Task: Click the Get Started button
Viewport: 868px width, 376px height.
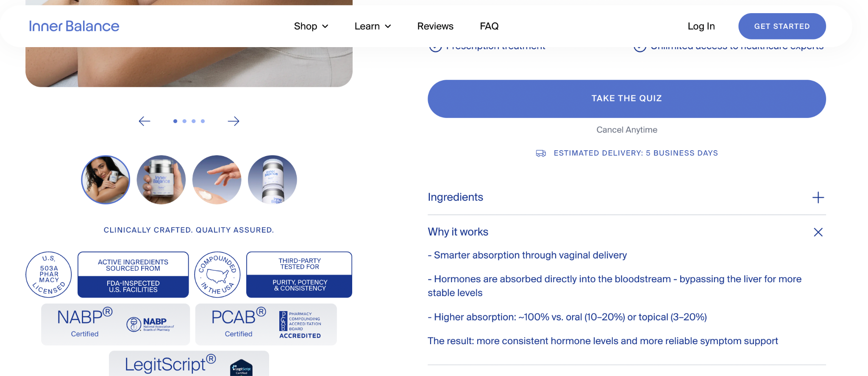Action: [782, 26]
